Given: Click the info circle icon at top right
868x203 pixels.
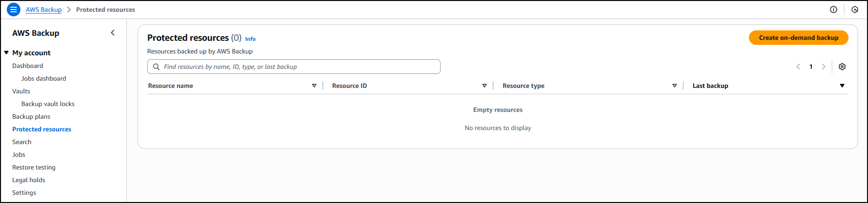Looking at the screenshot, I should [x=833, y=10].
